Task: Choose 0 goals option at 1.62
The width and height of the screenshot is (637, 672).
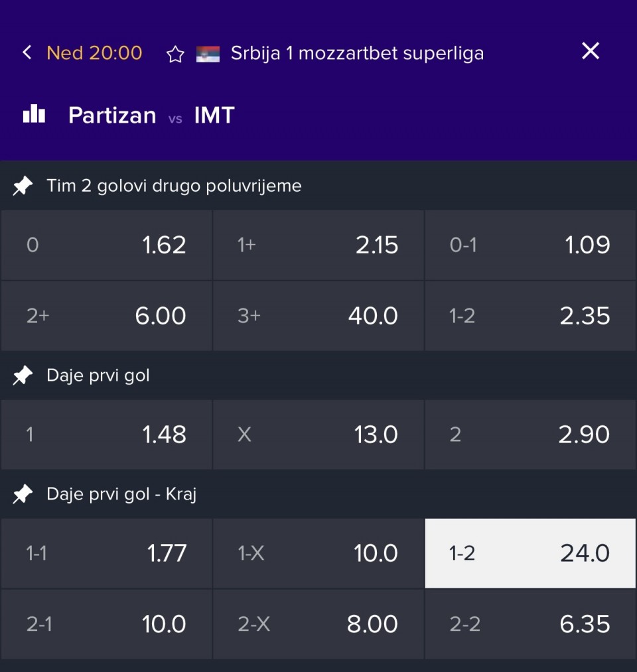Action: tap(107, 245)
